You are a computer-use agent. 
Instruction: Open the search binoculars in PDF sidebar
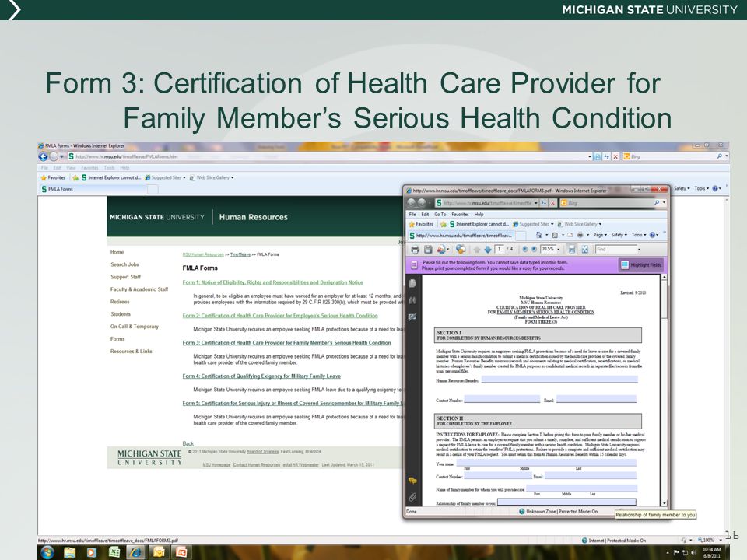coord(412,300)
